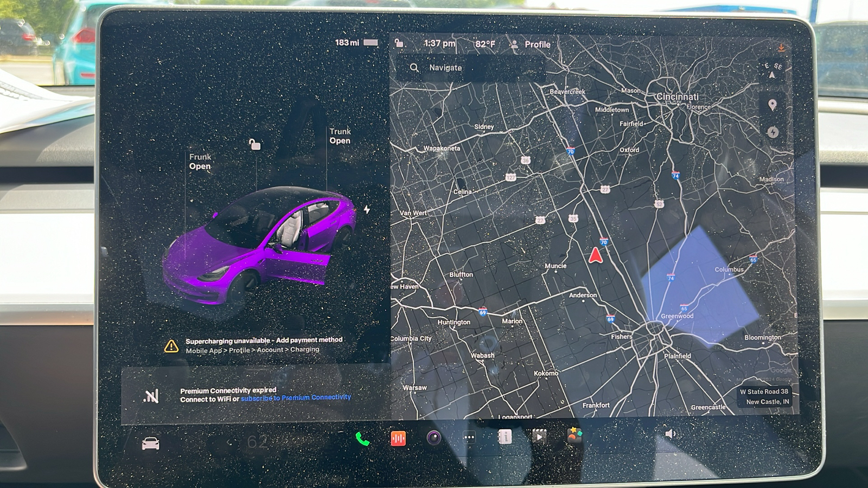This screenshot has width=868, height=488.
Task: Open map pin display settings
Action: click(773, 105)
